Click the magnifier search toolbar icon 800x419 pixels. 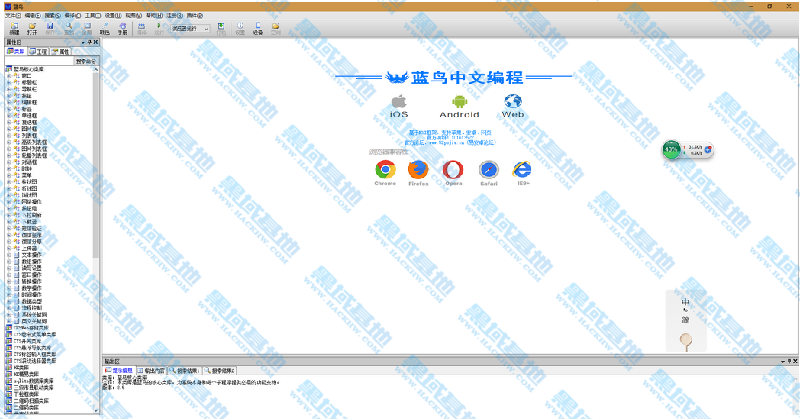click(68, 26)
